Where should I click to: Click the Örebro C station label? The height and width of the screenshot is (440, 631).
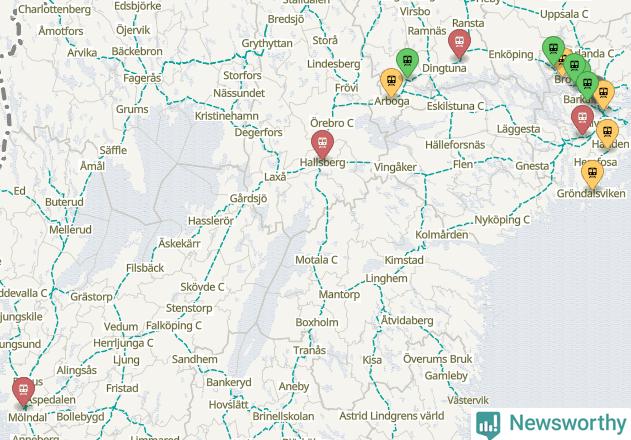(332, 123)
